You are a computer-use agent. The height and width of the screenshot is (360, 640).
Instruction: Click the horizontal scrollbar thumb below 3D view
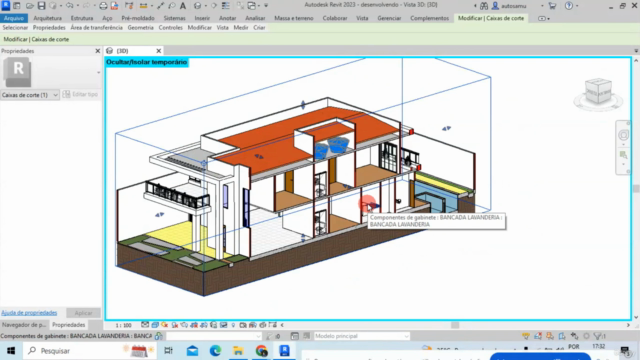[455, 325]
